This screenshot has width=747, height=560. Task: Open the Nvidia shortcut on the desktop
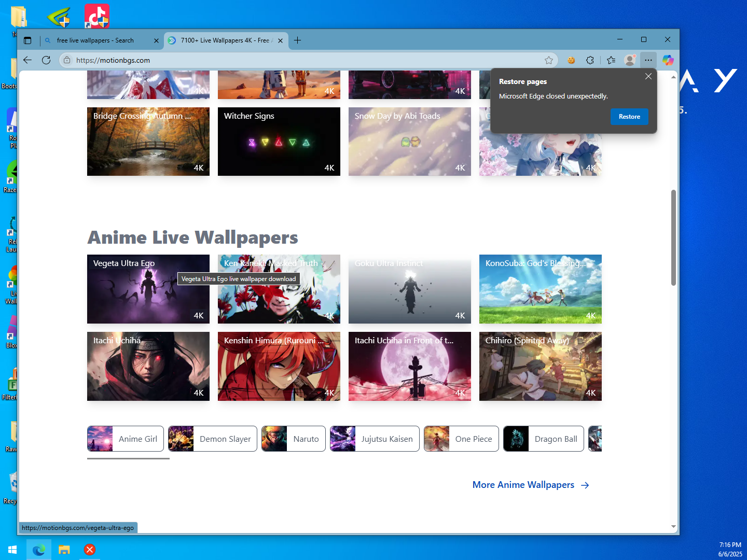click(59, 16)
